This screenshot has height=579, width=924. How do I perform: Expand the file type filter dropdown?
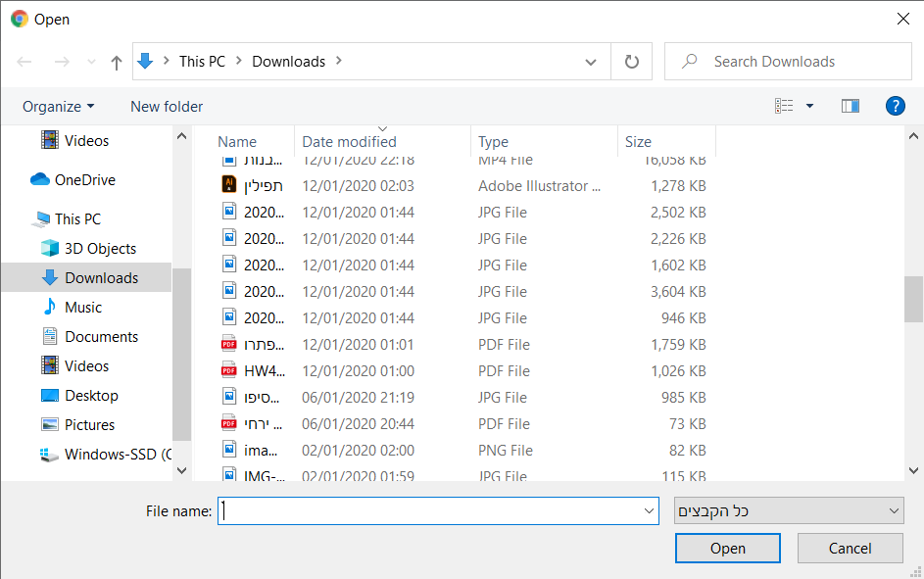pos(893,510)
